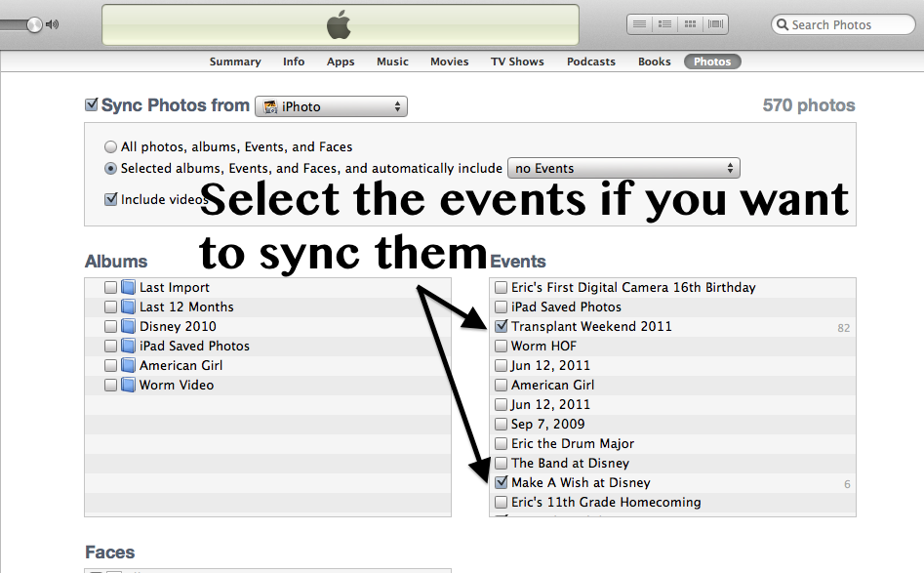Check Eric's First Digital Camera event
The height and width of the screenshot is (573, 924).
501,287
